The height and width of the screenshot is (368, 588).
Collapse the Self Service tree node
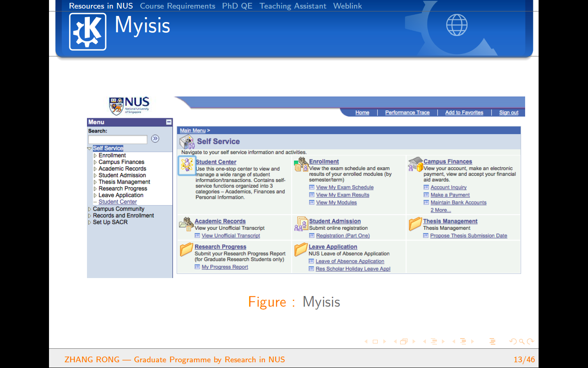(89, 148)
